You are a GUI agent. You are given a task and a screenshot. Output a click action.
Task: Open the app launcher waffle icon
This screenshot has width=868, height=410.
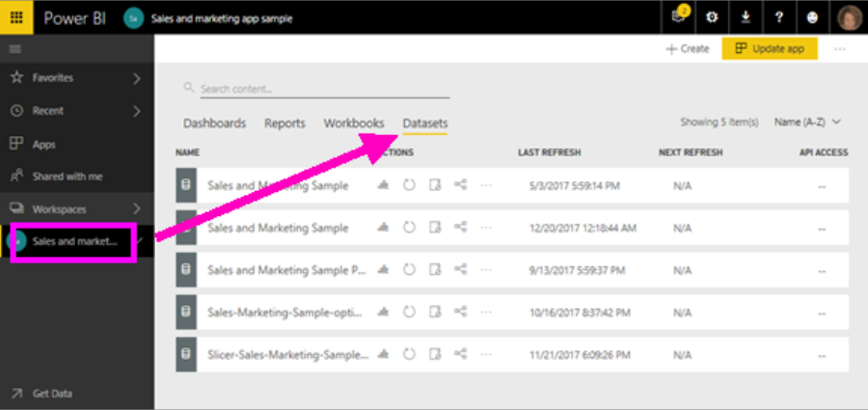pyautogui.click(x=16, y=17)
